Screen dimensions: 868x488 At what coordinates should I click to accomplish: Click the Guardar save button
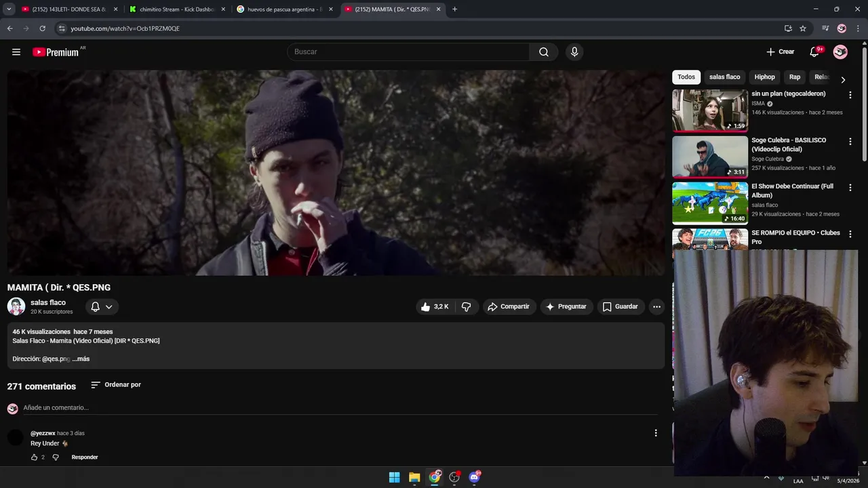pyautogui.click(x=620, y=307)
